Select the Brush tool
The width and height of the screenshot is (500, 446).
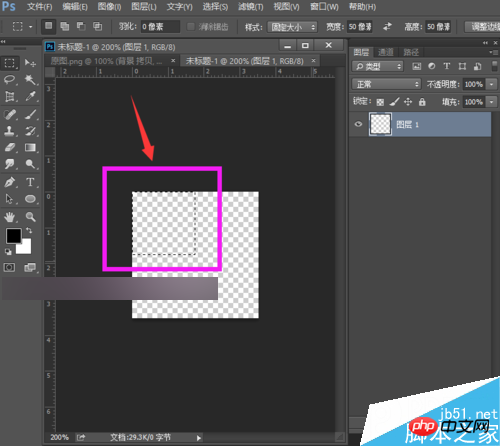(30, 114)
